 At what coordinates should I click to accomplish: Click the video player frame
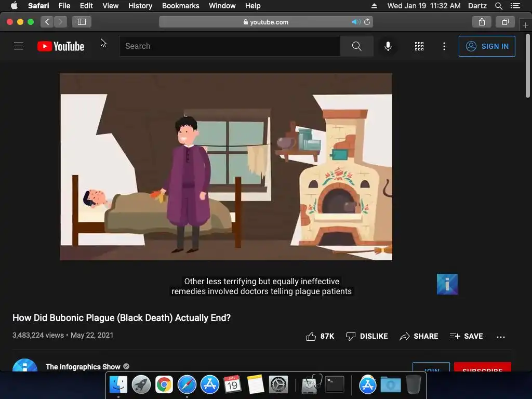[226, 167]
